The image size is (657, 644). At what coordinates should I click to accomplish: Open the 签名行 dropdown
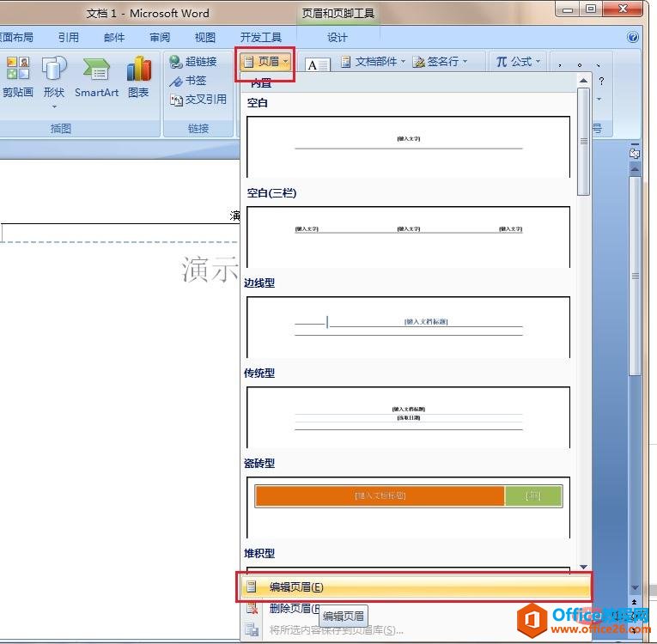(441, 62)
